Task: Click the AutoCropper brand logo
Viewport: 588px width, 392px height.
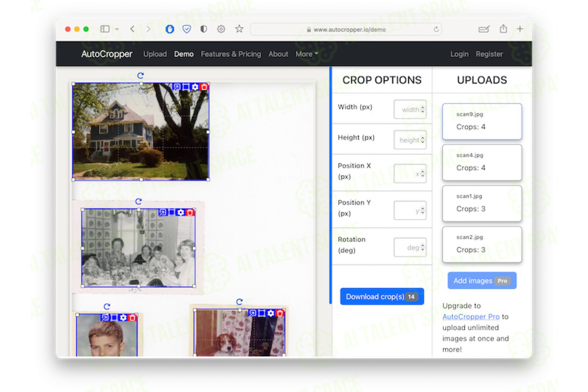Action: tap(107, 54)
